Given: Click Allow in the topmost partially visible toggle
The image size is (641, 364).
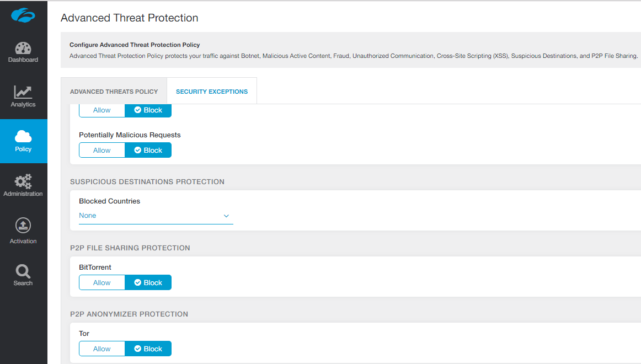Looking at the screenshot, I should (x=102, y=110).
